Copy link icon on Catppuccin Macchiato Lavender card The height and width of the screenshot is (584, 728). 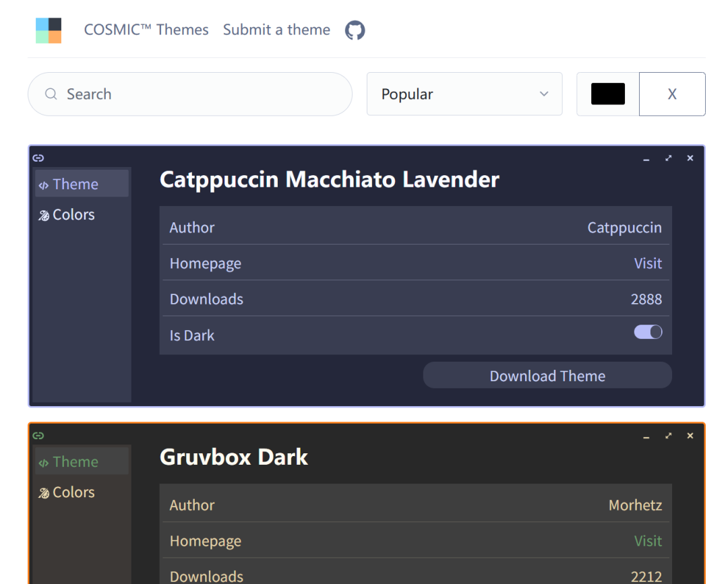click(38, 158)
